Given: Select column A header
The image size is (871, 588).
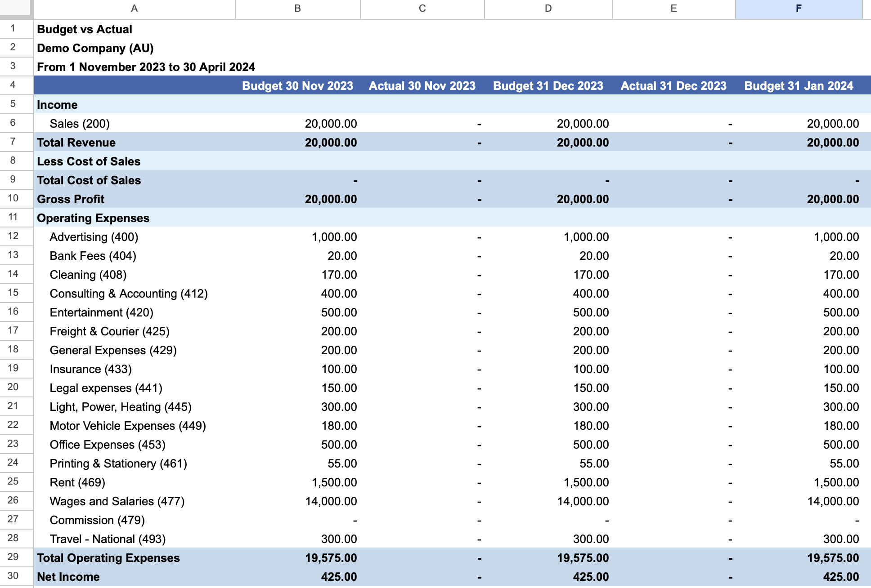Looking at the screenshot, I should pyautogui.click(x=134, y=9).
